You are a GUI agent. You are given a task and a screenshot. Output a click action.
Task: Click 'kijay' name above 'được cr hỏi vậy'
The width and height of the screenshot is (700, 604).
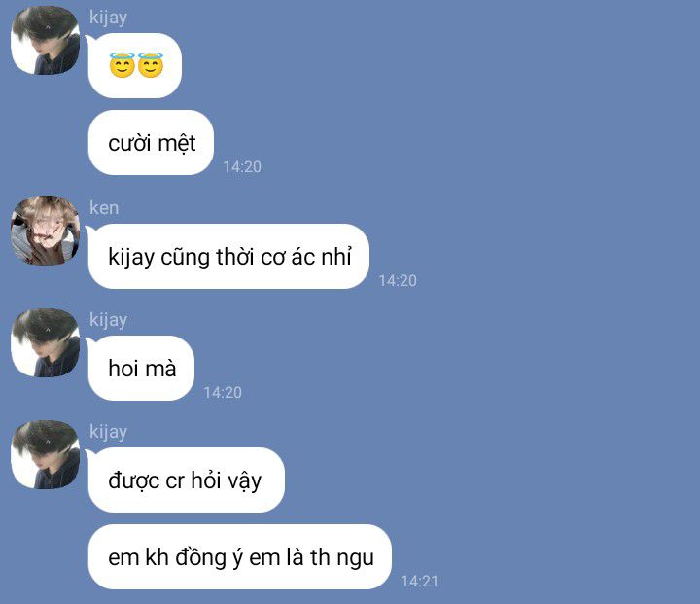coord(108,432)
